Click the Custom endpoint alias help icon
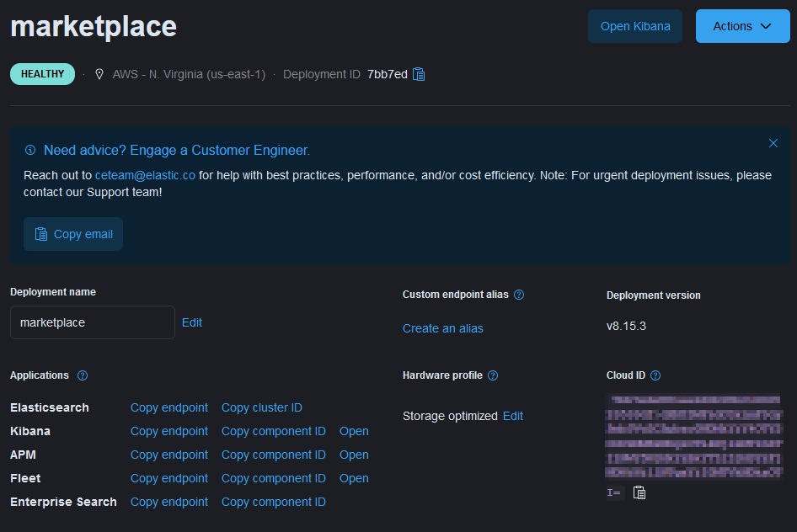The height and width of the screenshot is (532, 797). [x=519, y=295]
